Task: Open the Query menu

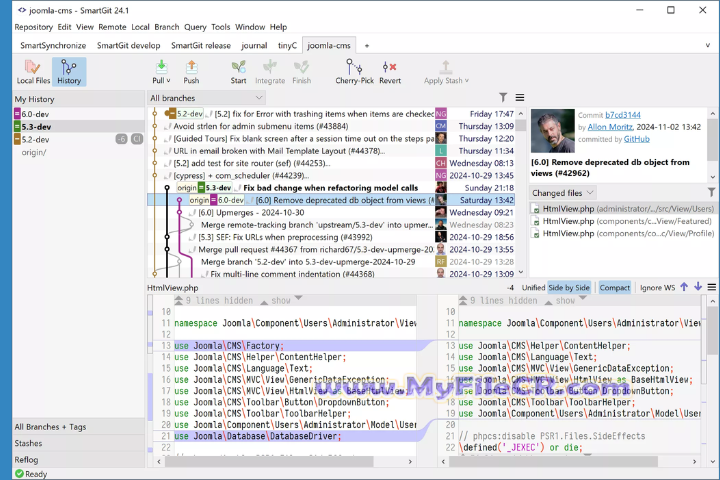Action: pyautogui.click(x=195, y=27)
